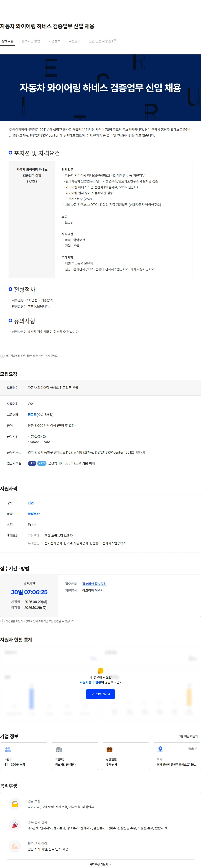Click the 중소기업 (비상장) text
Screen dimensions: 201x868
[65, 765]
